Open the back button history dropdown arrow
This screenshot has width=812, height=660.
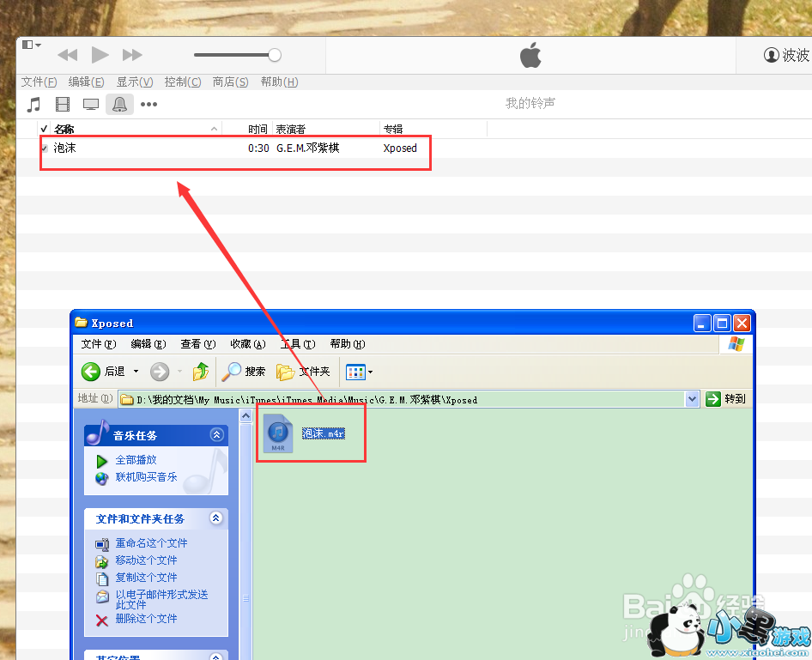136,372
